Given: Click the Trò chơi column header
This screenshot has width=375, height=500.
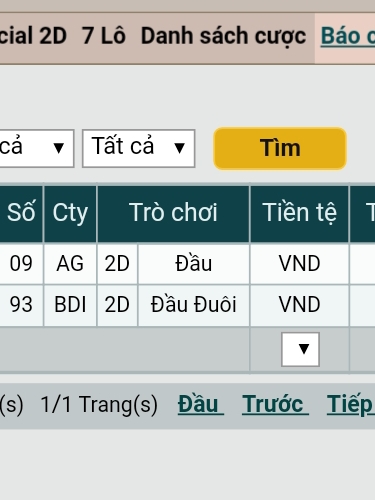Looking at the screenshot, I should (x=173, y=214).
